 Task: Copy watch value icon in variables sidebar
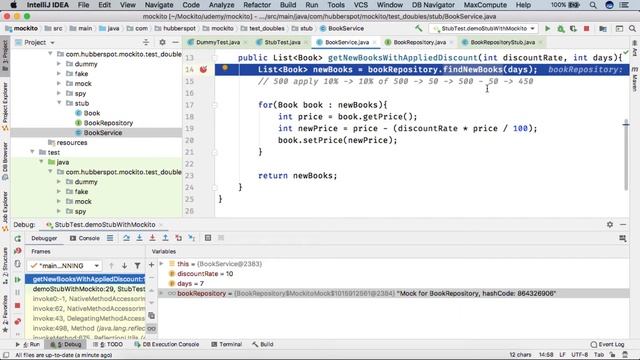click(x=151, y=316)
